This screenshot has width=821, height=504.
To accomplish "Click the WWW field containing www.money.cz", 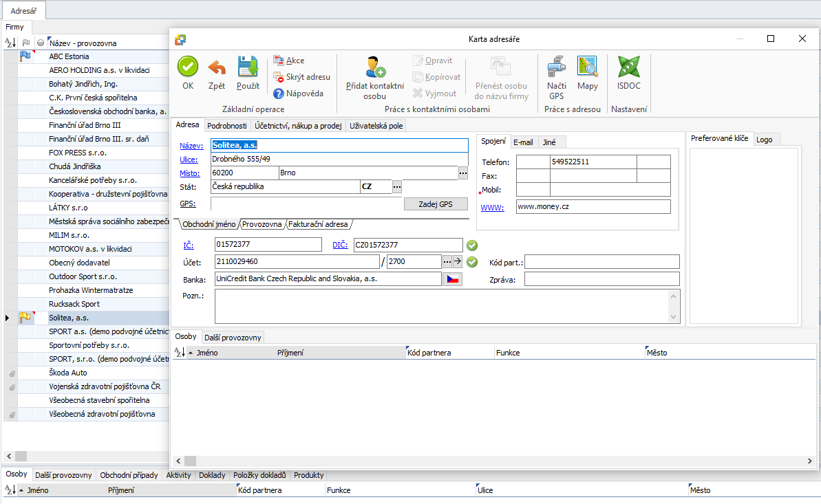I will pos(593,207).
